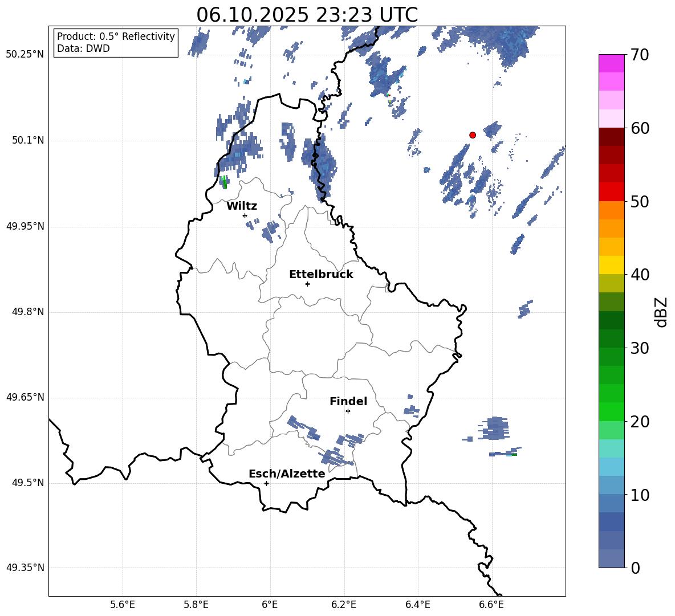The width and height of the screenshot is (675, 616).
Task: Click the 49.8°N latitude label
Action: [29, 312]
